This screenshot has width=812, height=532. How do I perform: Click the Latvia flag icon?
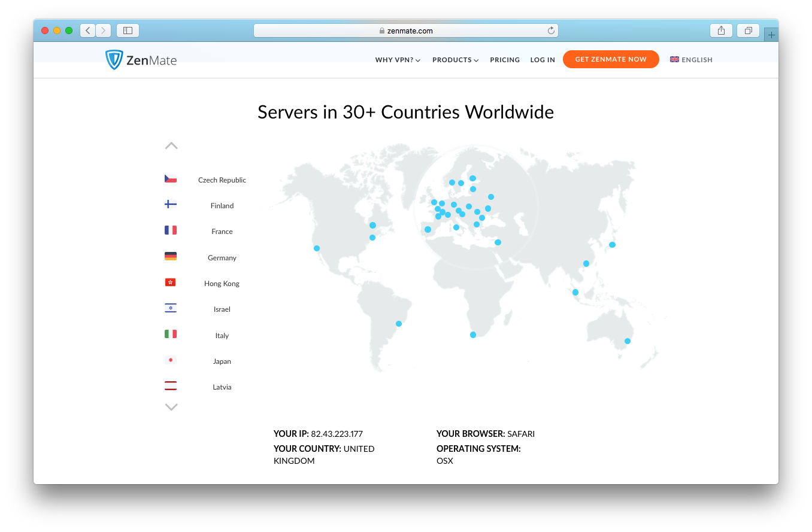point(171,386)
